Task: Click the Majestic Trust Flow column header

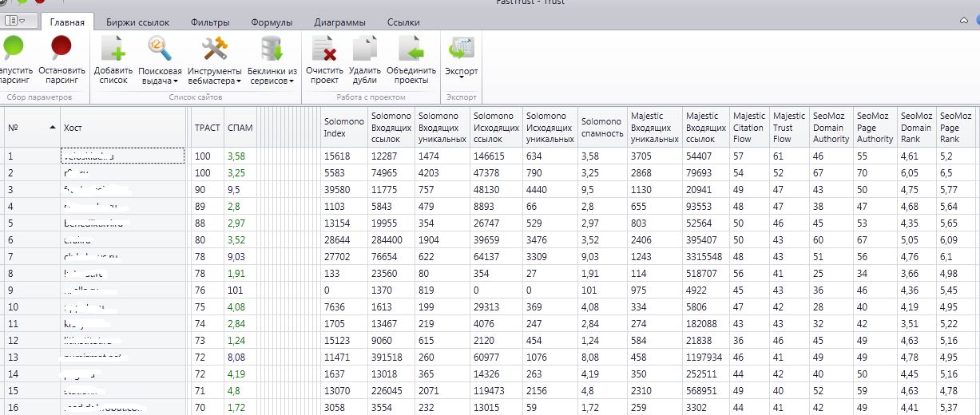Action: 788,128
